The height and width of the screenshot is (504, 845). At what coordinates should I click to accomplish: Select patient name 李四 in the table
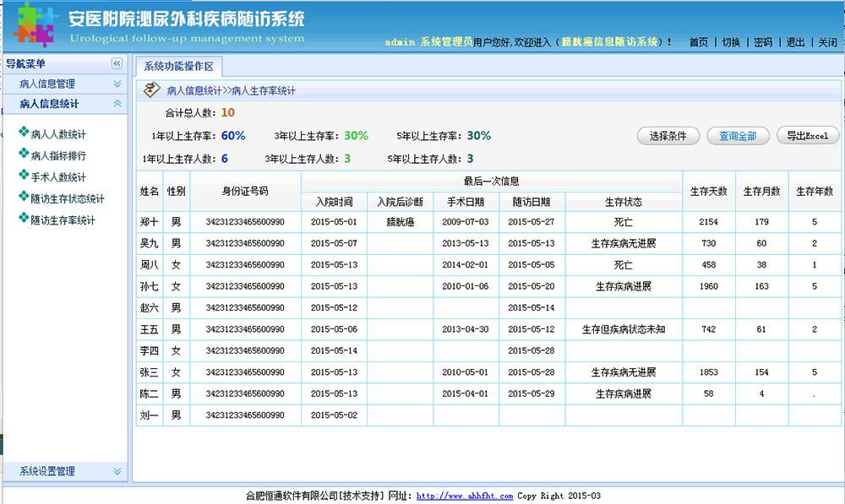click(150, 351)
